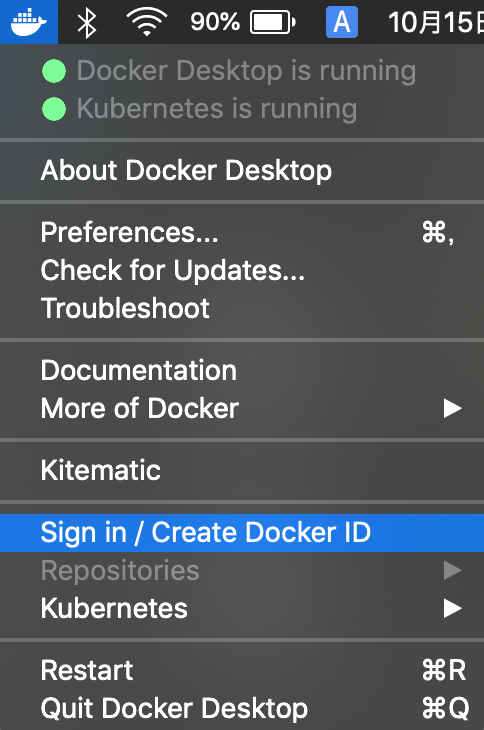Expand the Kubernetes submenu arrow

pos(452,608)
